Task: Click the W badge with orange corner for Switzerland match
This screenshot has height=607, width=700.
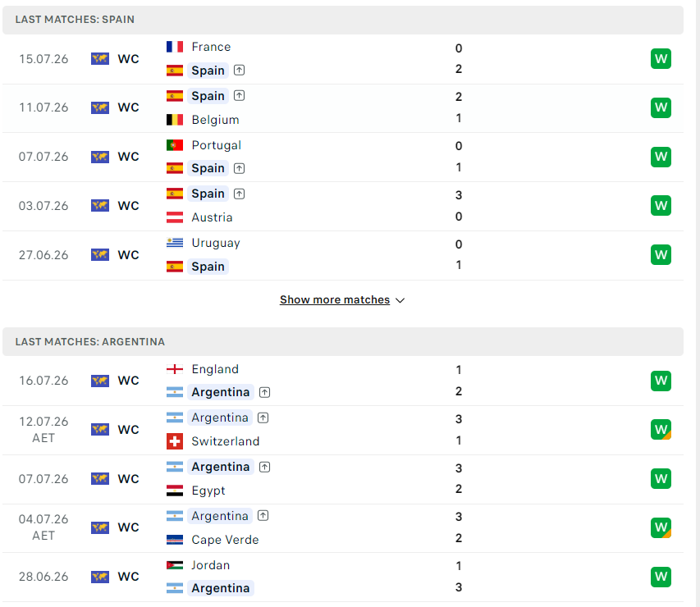Action: [x=661, y=429]
